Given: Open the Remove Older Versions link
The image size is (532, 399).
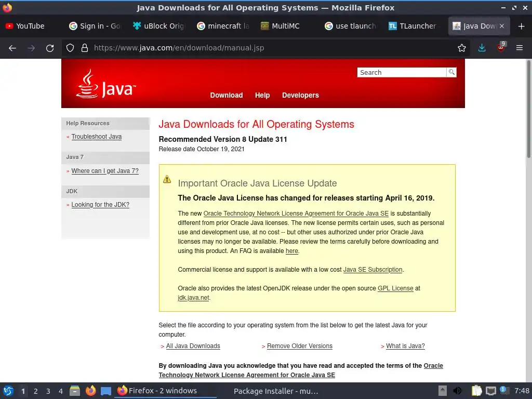Looking at the screenshot, I should coord(300,345).
